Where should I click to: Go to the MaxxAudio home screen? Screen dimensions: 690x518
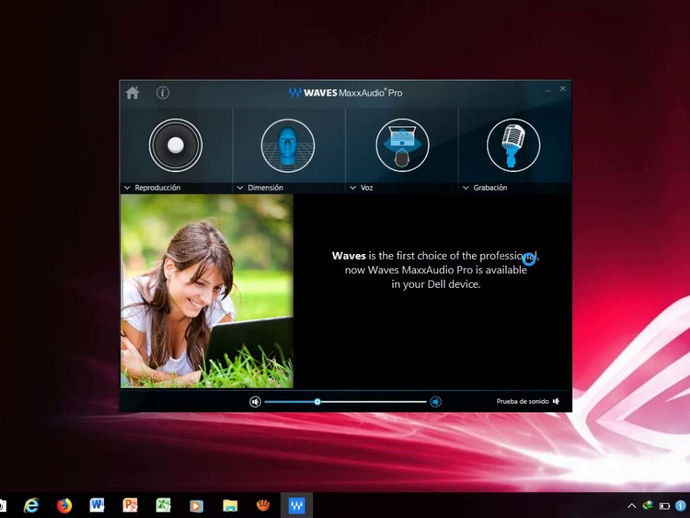point(132,93)
